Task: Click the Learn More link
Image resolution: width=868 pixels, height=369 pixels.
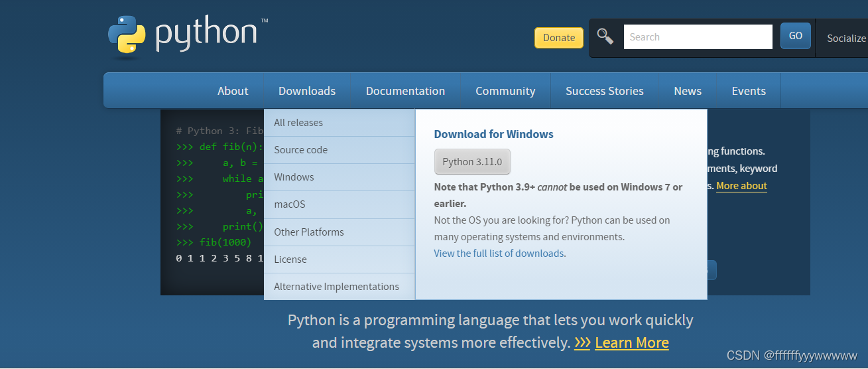Action: pos(632,343)
